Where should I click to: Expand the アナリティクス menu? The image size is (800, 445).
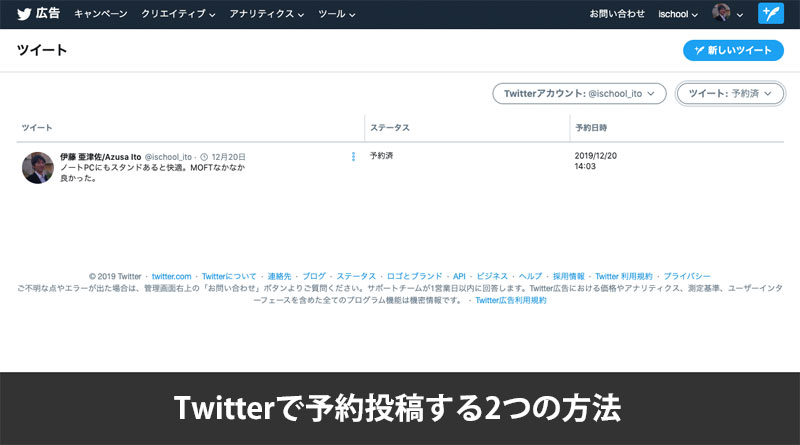tap(266, 14)
